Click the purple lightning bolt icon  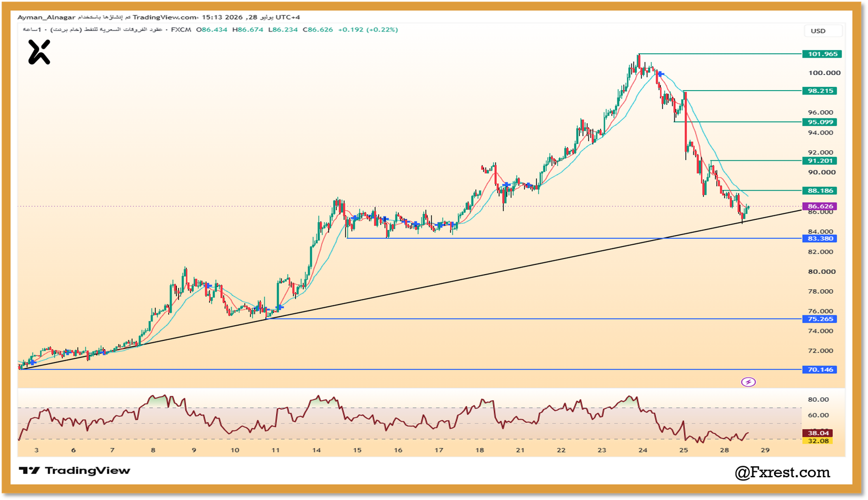pyautogui.click(x=748, y=382)
